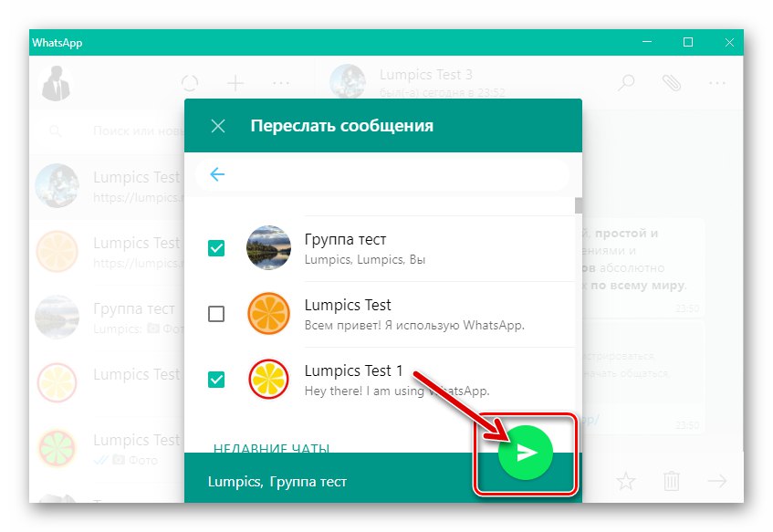Select contact status 'Всем привет! Я использую WhatsApp.'
The image size is (773, 532).
click(x=414, y=325)
